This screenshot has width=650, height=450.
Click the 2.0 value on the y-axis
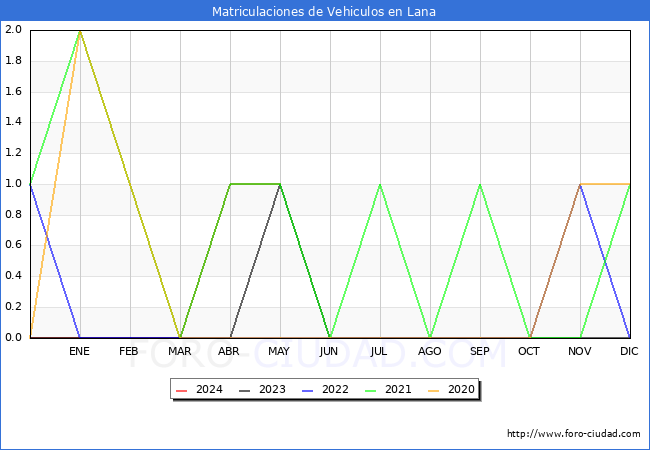[13, 29]
